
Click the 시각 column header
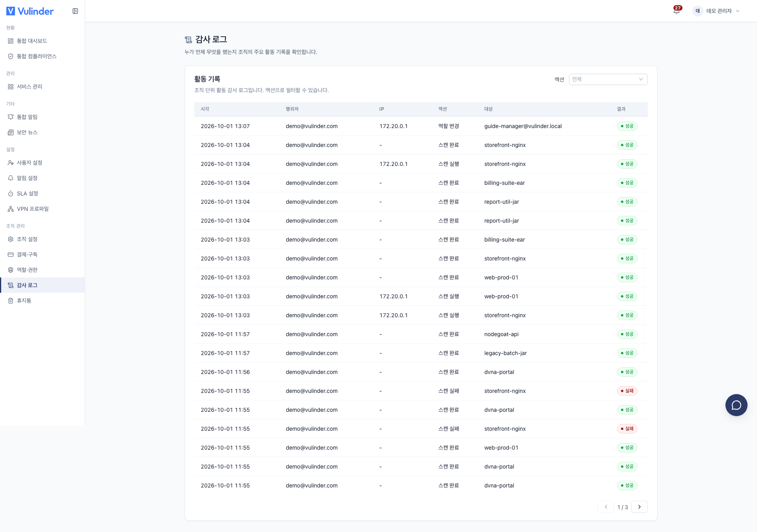click(x=205, y=109)
